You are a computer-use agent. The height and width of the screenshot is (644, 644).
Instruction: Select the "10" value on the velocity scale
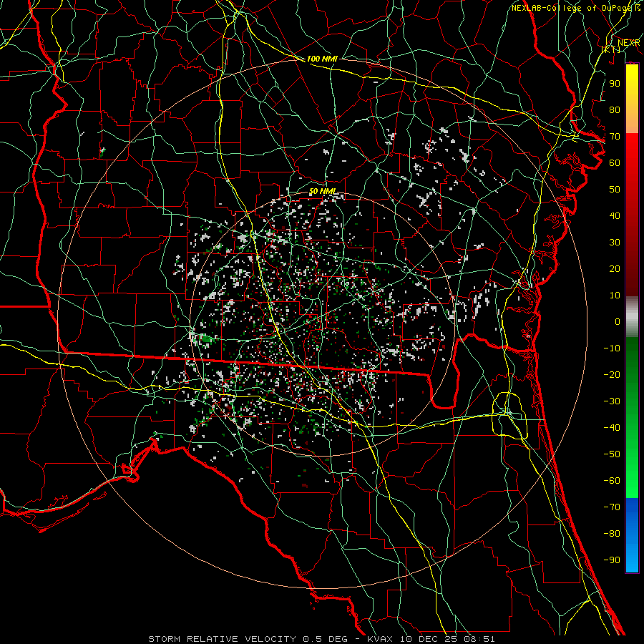tap(615, 296)
